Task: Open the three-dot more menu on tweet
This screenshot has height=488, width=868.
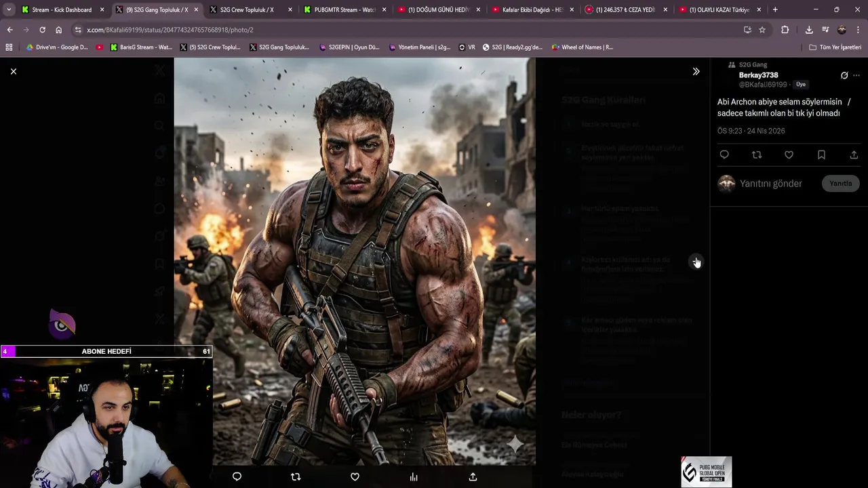Action: pyautogui.click(x=856, y=75)
